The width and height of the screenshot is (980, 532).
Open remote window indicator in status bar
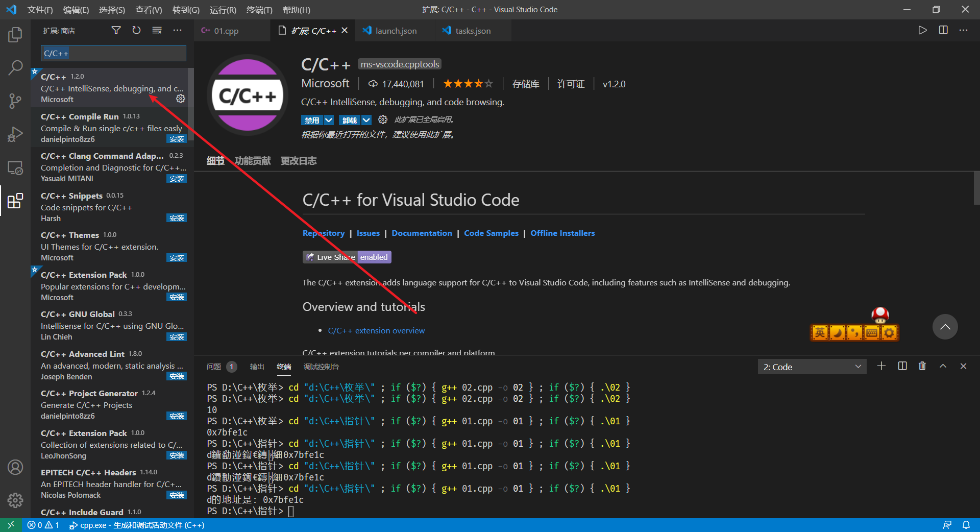11,525
